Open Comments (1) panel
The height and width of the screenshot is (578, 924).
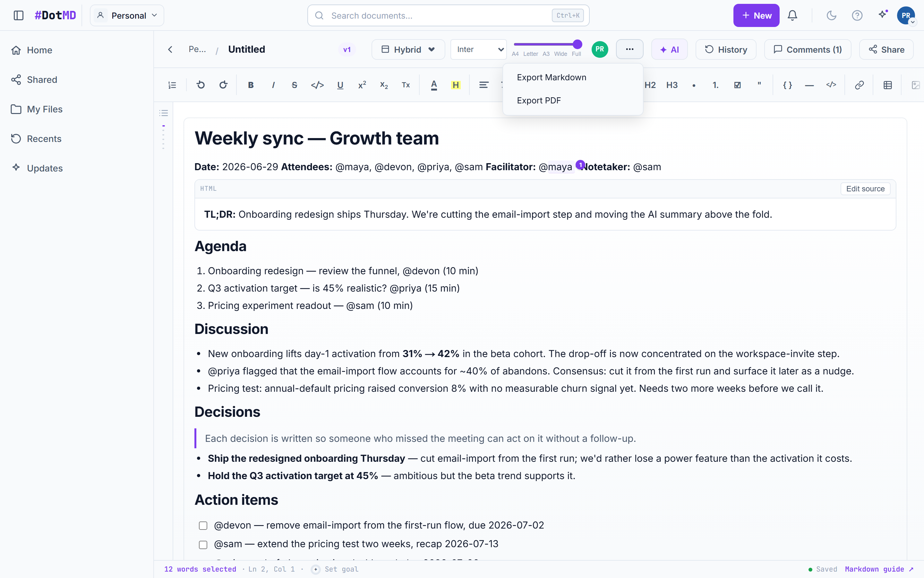808,49
